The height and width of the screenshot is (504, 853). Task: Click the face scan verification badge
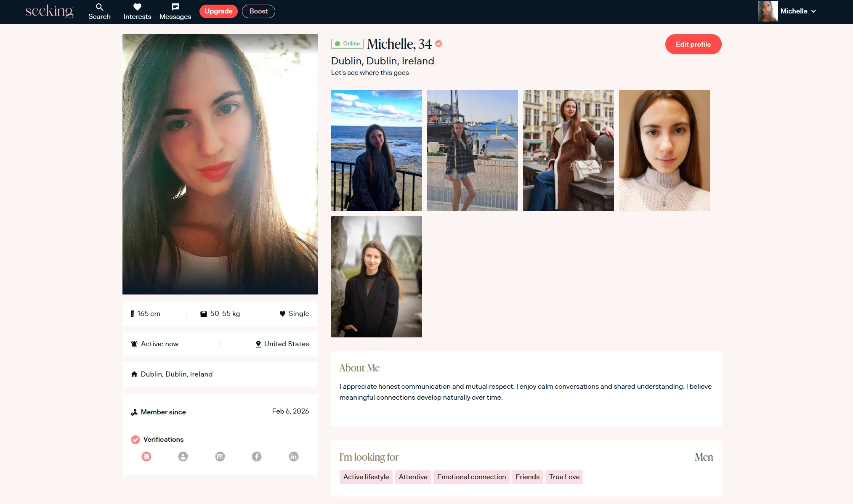146,456
